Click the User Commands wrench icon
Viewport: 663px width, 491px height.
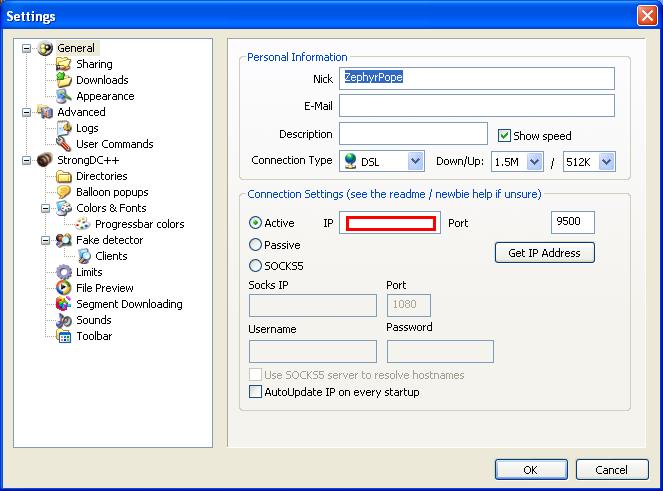tap(64, 144)
